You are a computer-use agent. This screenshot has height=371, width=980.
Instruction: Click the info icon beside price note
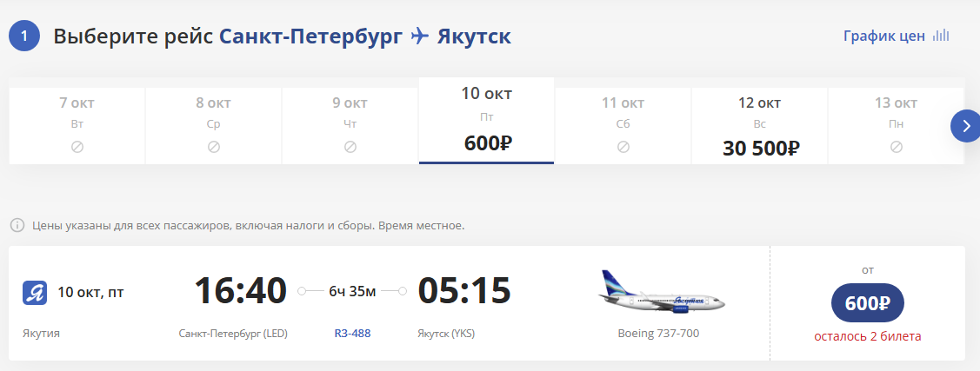click(17, 226)
